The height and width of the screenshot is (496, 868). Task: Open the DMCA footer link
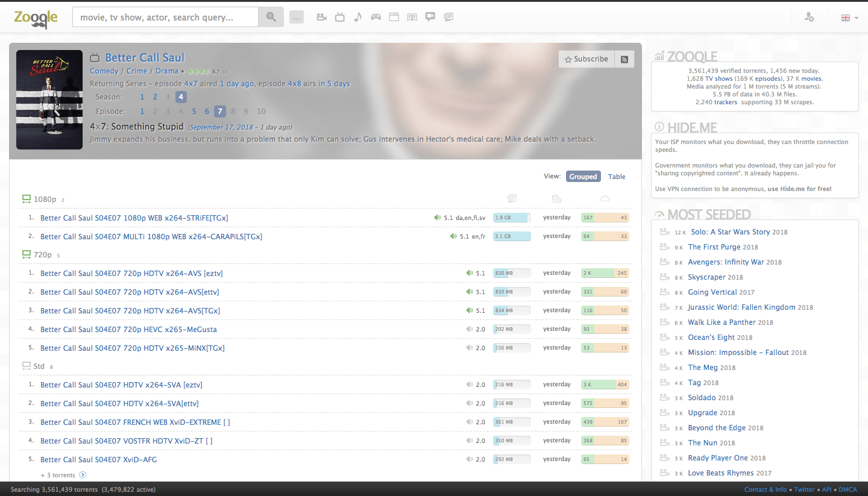tap(848, 489)
